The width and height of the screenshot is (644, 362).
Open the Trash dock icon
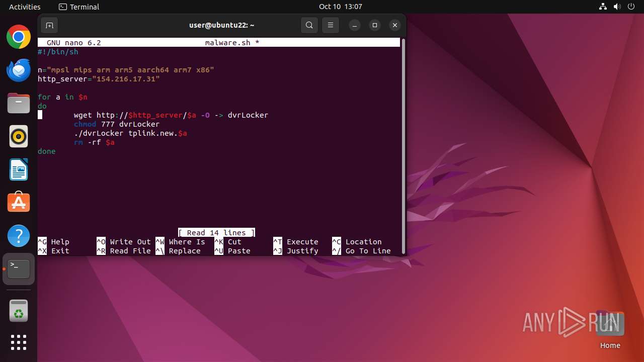[x=19, y=311]
